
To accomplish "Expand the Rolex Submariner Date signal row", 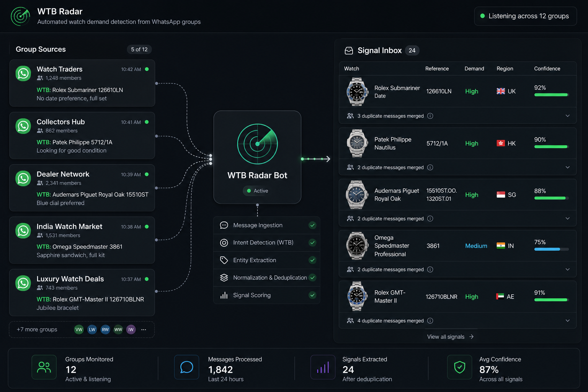I will pos(568,116).
